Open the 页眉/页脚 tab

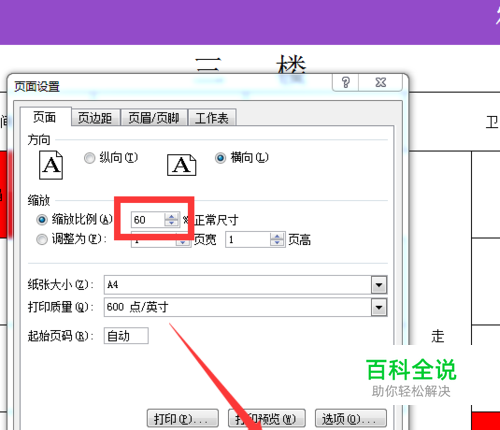click(154, 118)
